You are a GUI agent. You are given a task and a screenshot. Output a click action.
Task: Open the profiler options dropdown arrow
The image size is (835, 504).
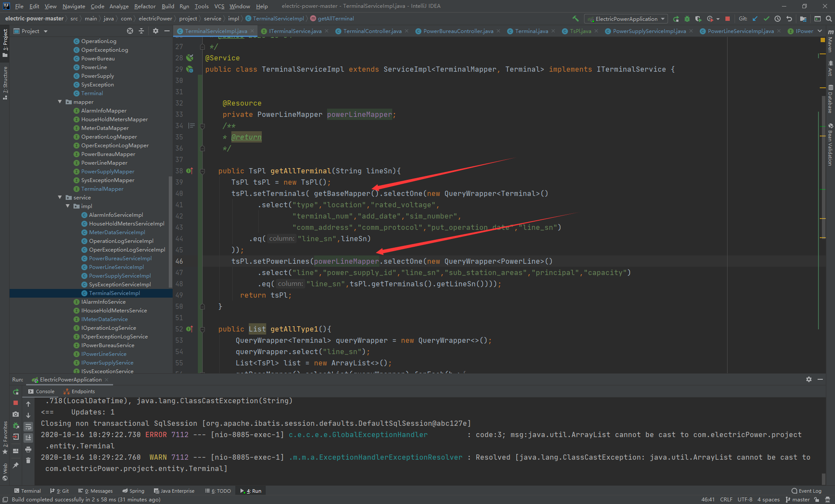coord(718,19)
